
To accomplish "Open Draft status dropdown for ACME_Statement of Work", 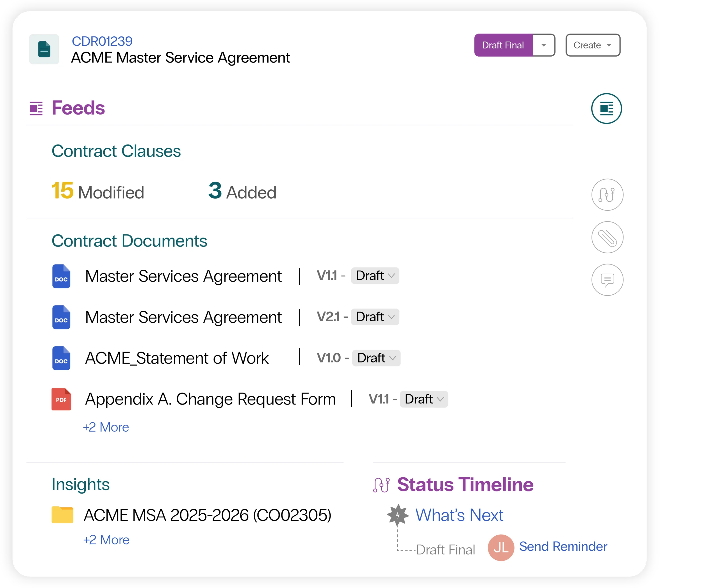I will [376, 358].
